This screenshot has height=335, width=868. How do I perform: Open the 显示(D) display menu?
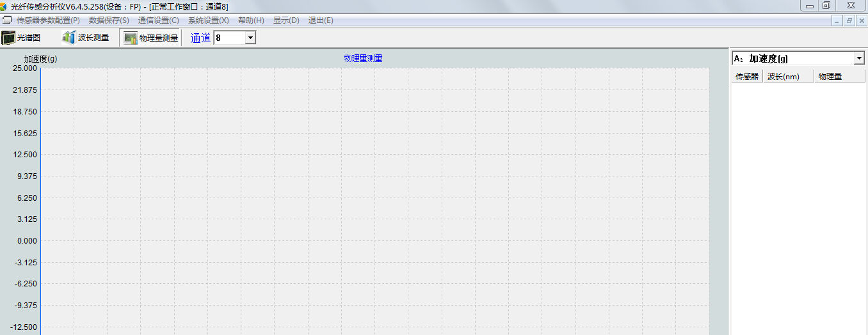point(286,20)
